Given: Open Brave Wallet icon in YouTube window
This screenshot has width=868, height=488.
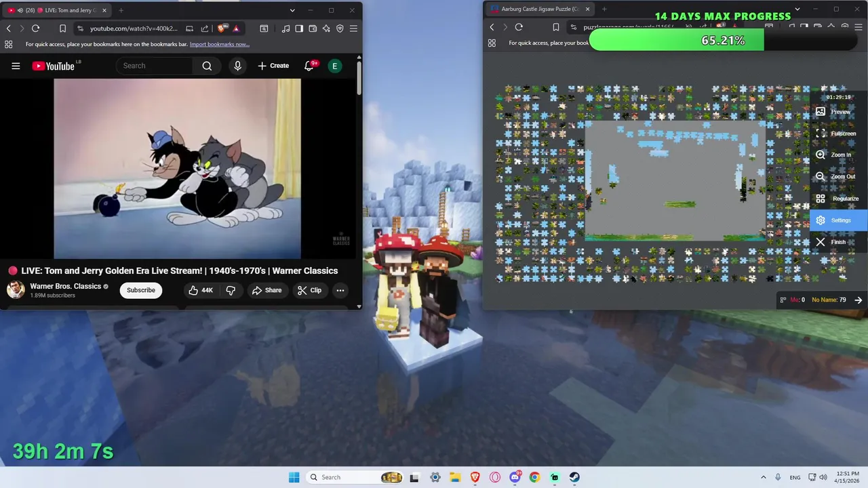Looking at the screenshot, I should [313, 28].
